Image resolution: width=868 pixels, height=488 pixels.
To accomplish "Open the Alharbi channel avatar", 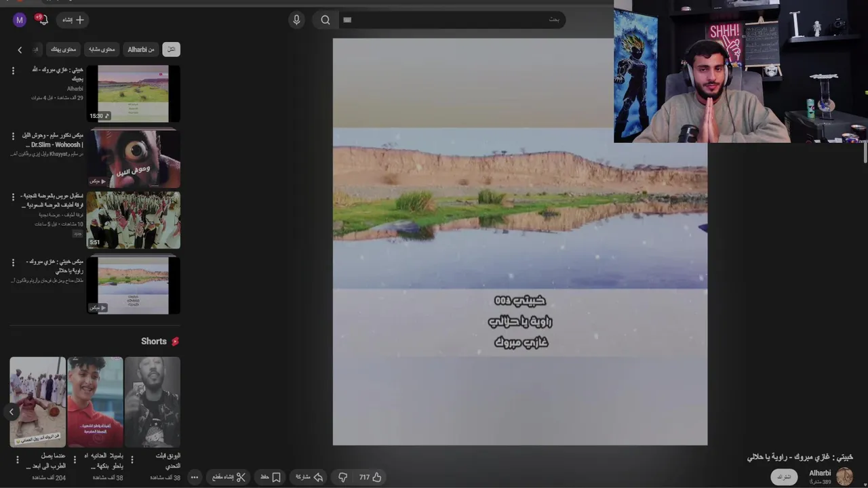I will point(844,476).
